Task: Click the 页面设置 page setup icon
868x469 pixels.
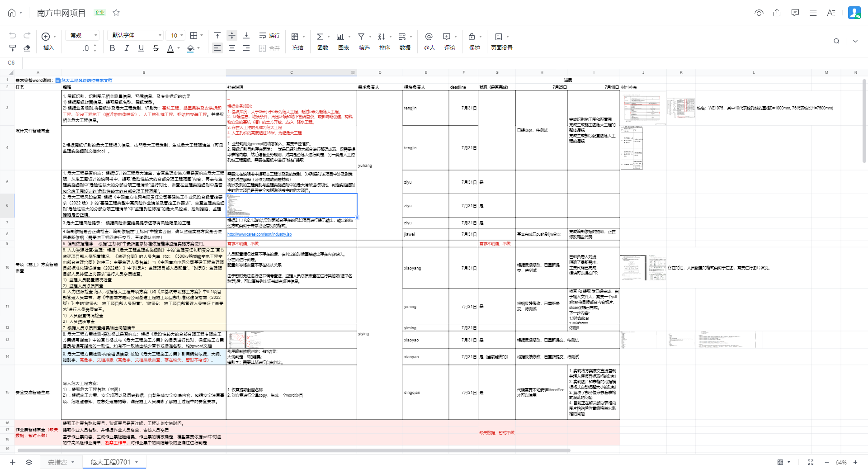Action: click(499, 36)
